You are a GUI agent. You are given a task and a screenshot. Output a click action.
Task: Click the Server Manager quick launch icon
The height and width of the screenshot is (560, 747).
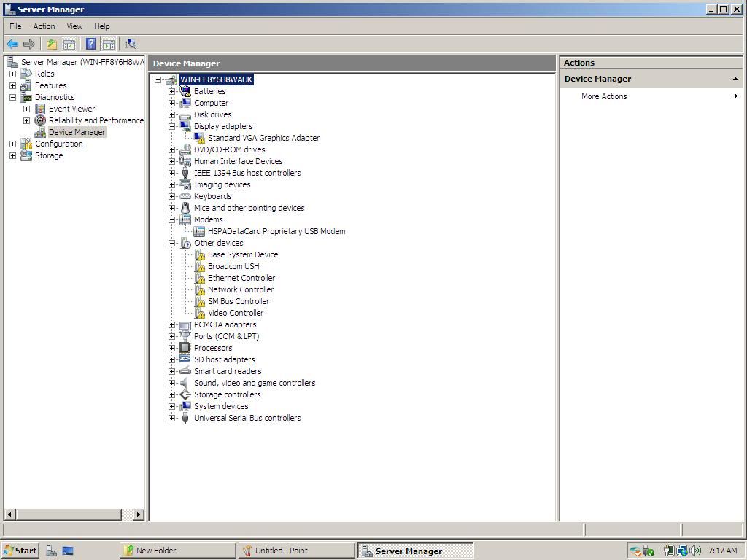52,551
